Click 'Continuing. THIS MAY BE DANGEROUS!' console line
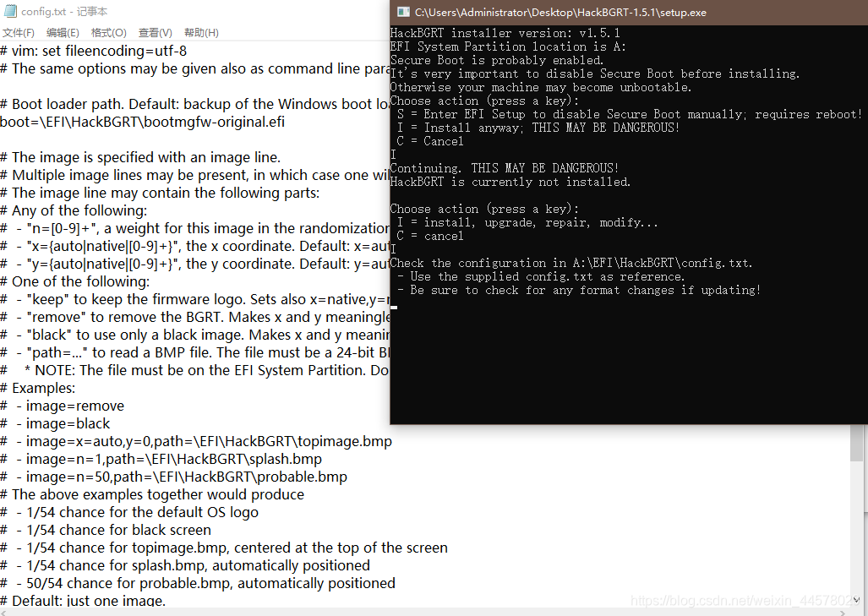 [x=505, y=168]
